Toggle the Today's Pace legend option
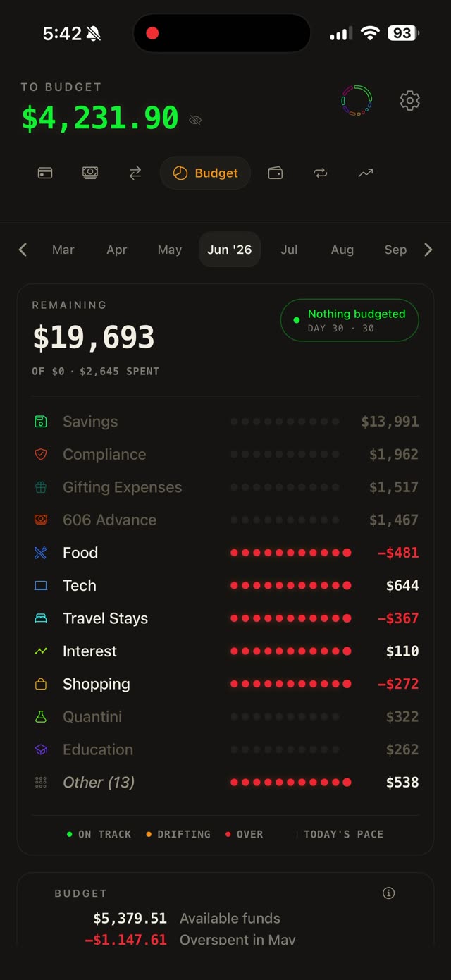The image size is (451, 980). tap(342, 834)
